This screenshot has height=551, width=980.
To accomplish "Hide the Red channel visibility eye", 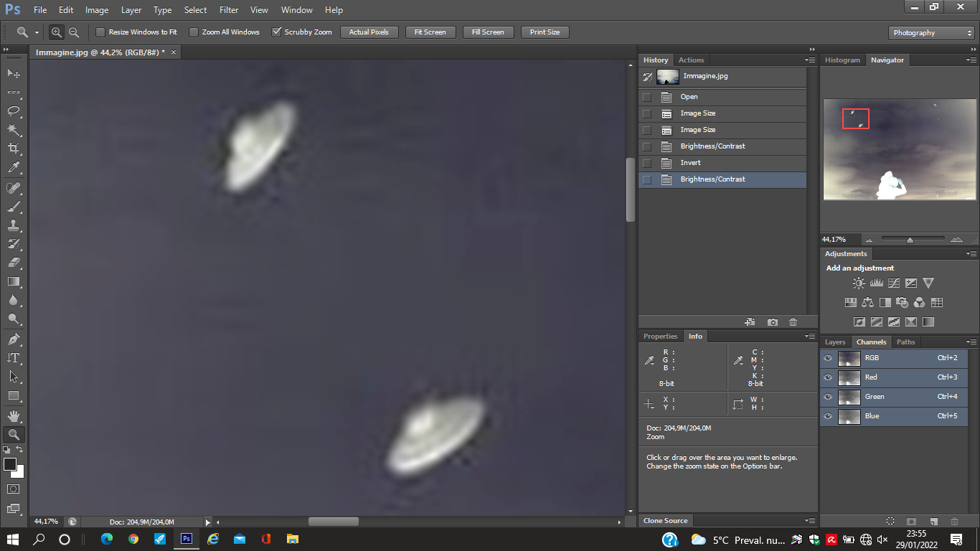I will [x=828, y=377].
